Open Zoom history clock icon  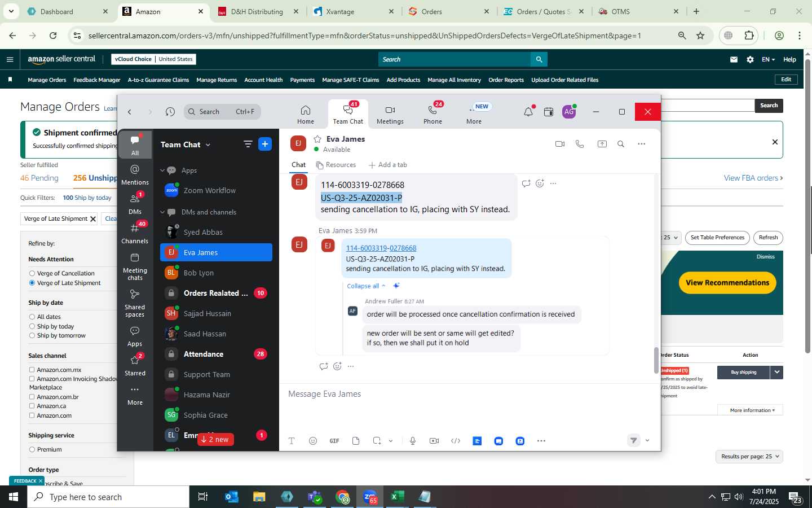[170, 112]
